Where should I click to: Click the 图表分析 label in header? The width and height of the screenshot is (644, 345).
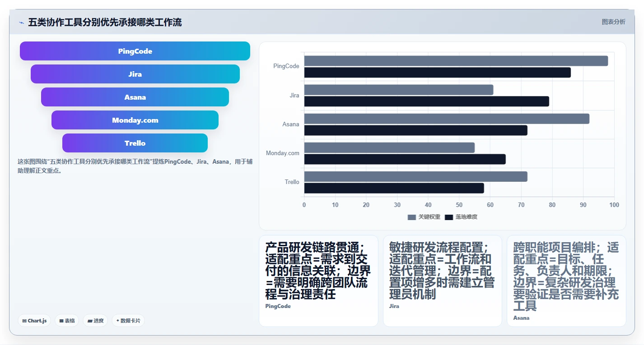pos(614,22)
